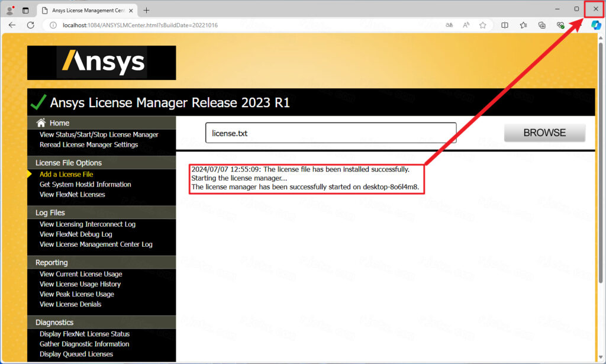Open the site information icon in the address bar
The width and height of the screenshot is (606, 364).
(x=53, y=25)
